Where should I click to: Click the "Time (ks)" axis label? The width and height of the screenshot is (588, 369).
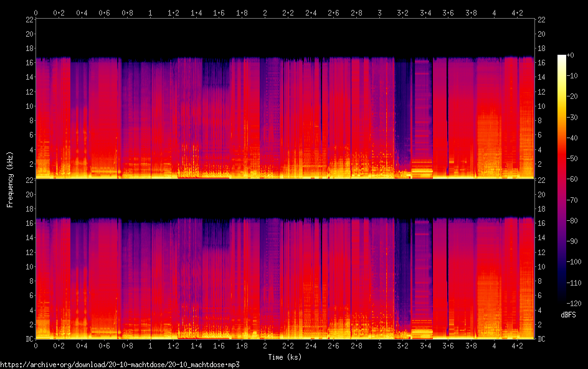point(285,357)
